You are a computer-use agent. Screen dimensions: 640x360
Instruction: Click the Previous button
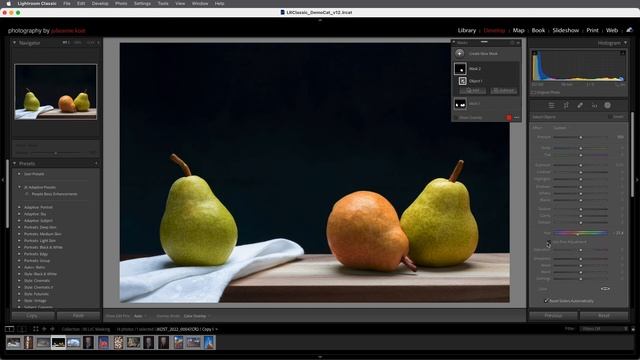(x=553, y=316)
